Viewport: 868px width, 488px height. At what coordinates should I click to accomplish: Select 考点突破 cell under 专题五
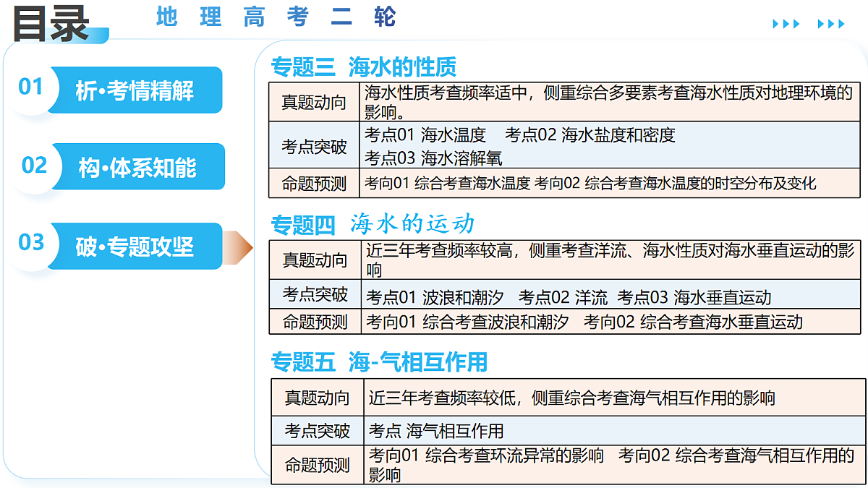tap(317, 431)
